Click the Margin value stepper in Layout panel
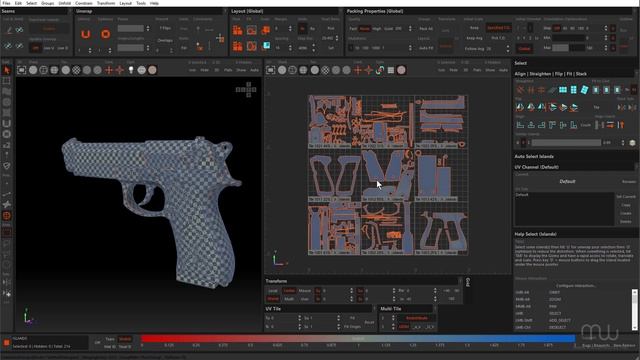Image resolution: width=640 pixels, height=360 pixels. click(290, 29)
